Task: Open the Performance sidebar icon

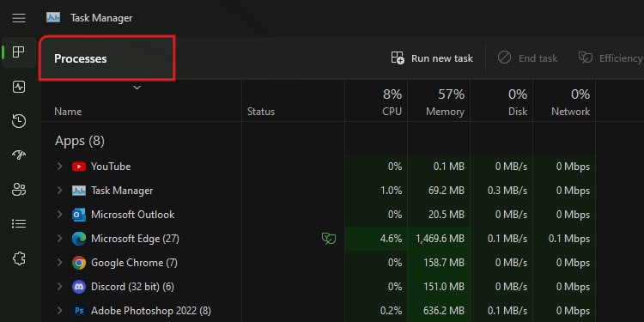Action: 19,87
